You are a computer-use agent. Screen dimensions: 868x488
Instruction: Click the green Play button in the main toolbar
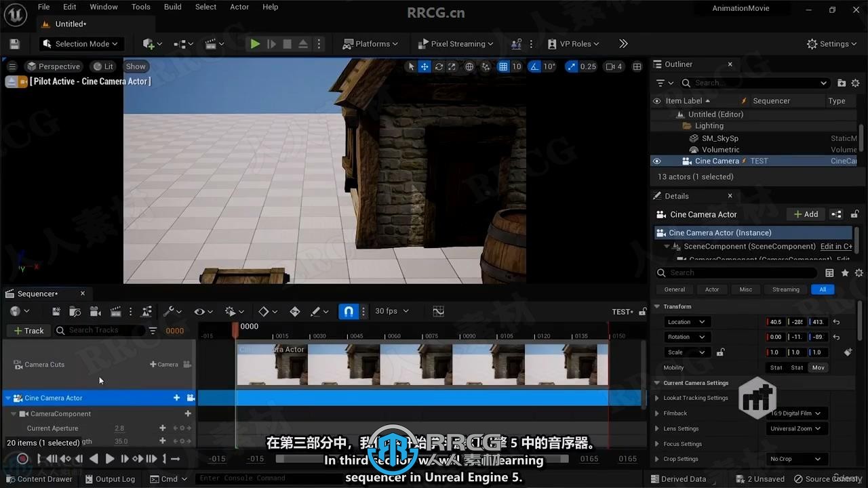(255, 44)
